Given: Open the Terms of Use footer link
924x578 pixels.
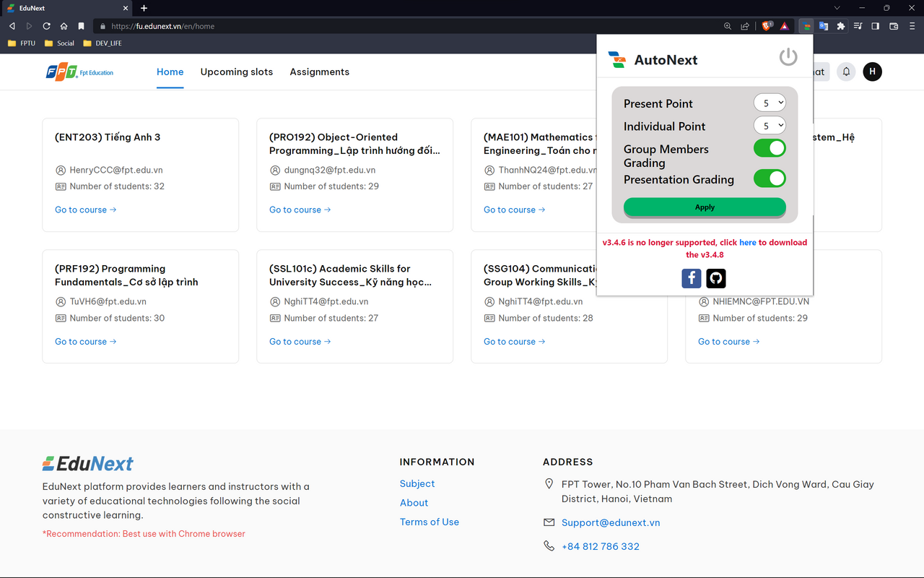Looking at the screenshot, I should [x=430, y=522].
